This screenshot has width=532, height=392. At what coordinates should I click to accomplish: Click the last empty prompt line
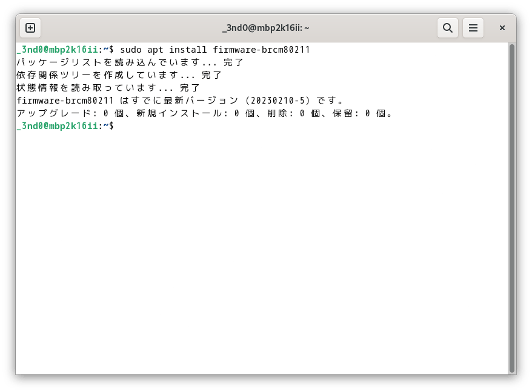tap(65, 126)
